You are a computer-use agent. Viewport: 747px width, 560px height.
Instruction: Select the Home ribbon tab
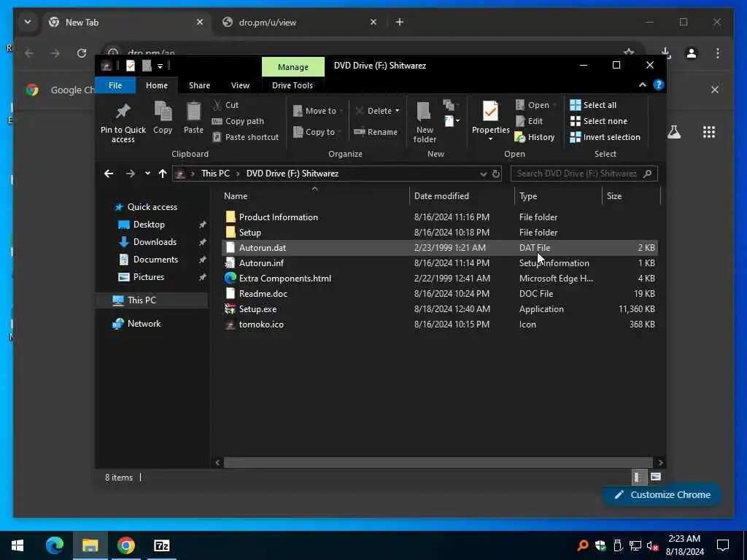click(x=157, y=85)
